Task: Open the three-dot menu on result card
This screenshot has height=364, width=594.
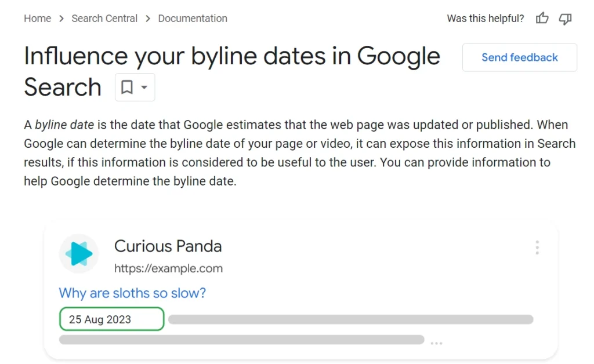Action: 537,247
